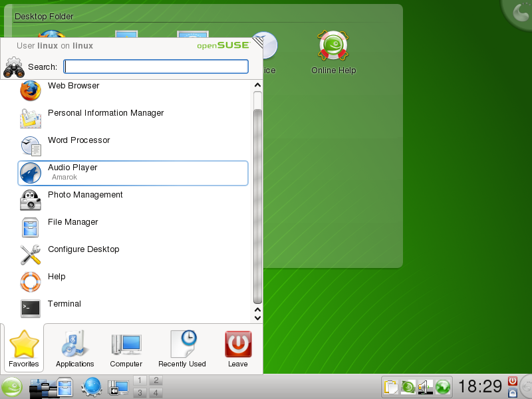Launch the Firefox Web Browser entry

pyautogui.click(x=132, y=91)
